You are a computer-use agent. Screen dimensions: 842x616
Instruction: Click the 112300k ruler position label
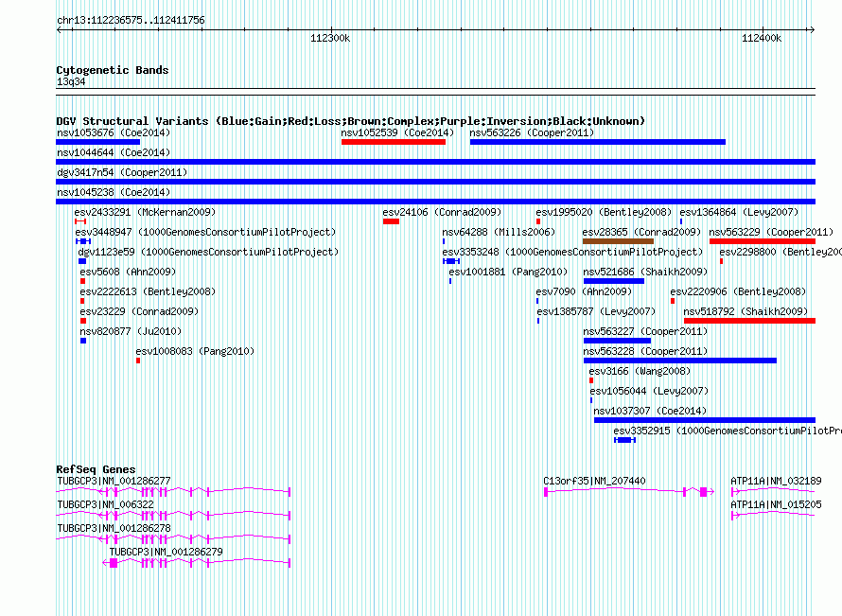[330, 38]
